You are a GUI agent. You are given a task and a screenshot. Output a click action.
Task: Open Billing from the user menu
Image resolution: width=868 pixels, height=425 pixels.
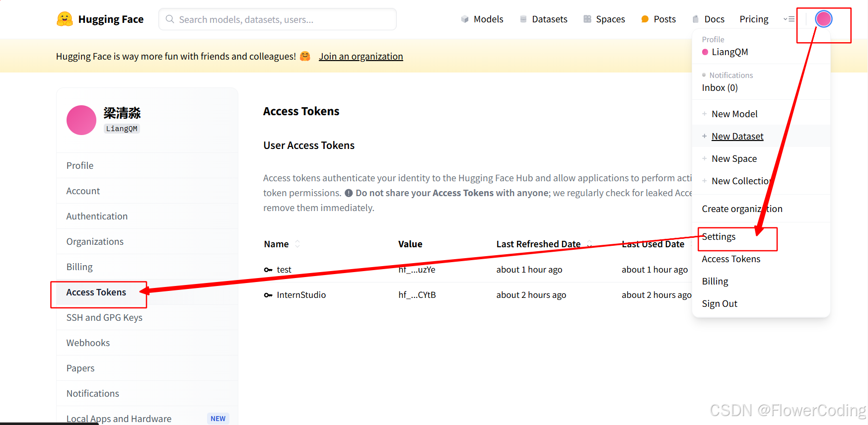click(761, 281)
